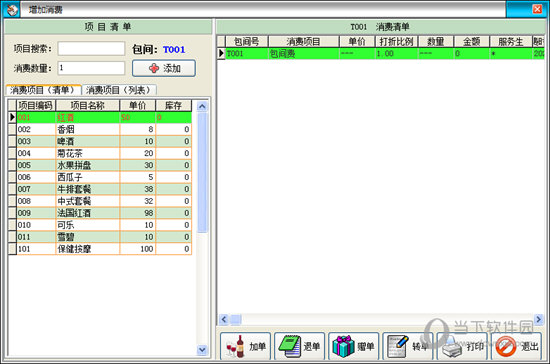Click the 项目编码 column header
The image size is (550, 364).
tap(36, 105)
